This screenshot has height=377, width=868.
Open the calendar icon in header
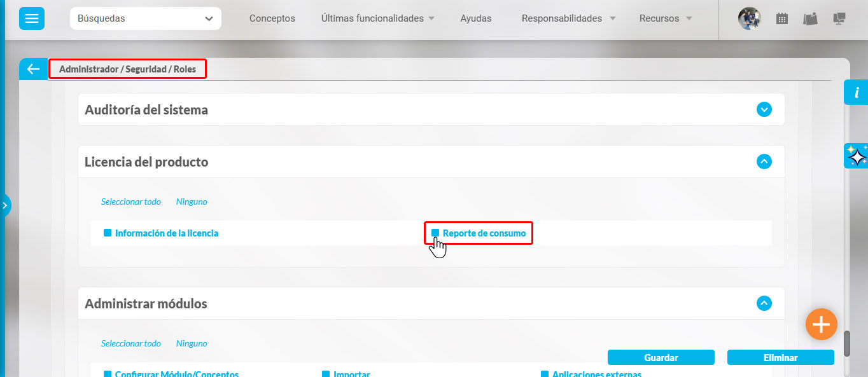[782, 19]
